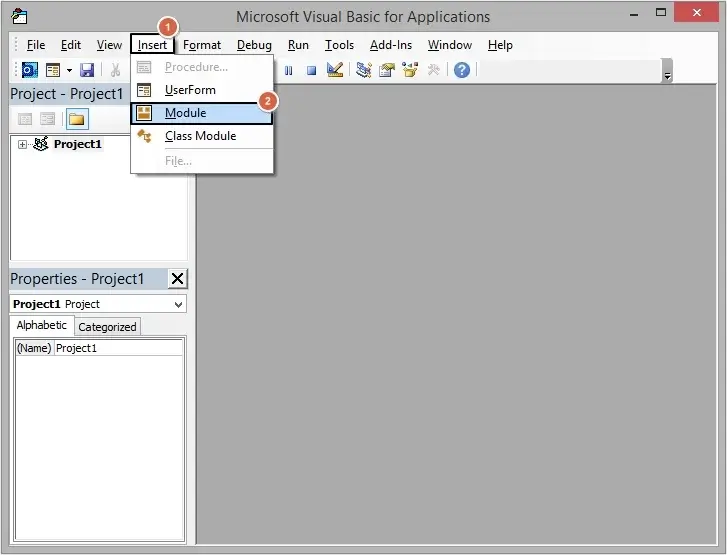Expand the Project1 tree node

[x=22, y=144]
